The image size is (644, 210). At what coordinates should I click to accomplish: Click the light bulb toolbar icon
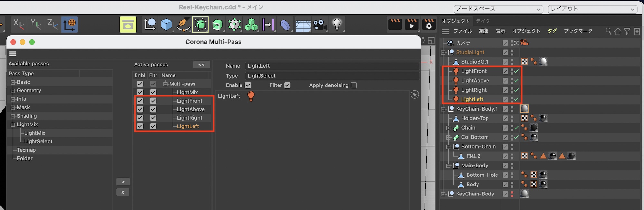[337, 25]
